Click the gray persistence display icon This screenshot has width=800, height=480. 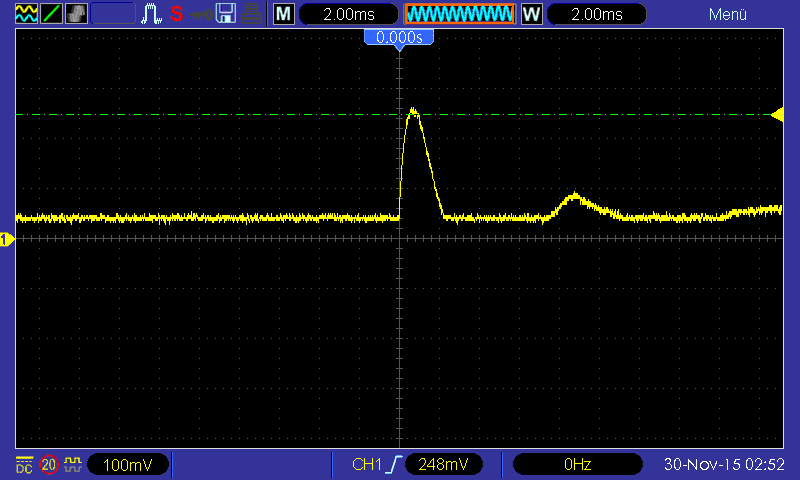click(76, 13)
